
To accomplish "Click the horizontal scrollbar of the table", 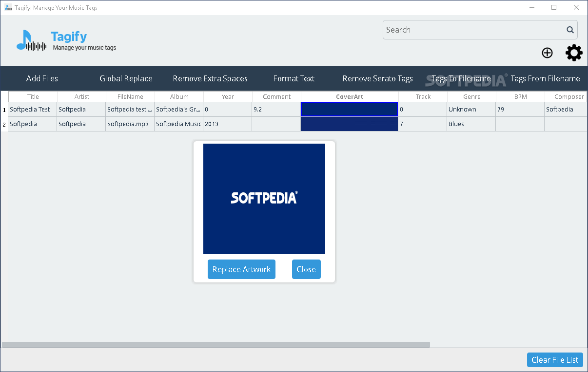I will click(216, 345).
